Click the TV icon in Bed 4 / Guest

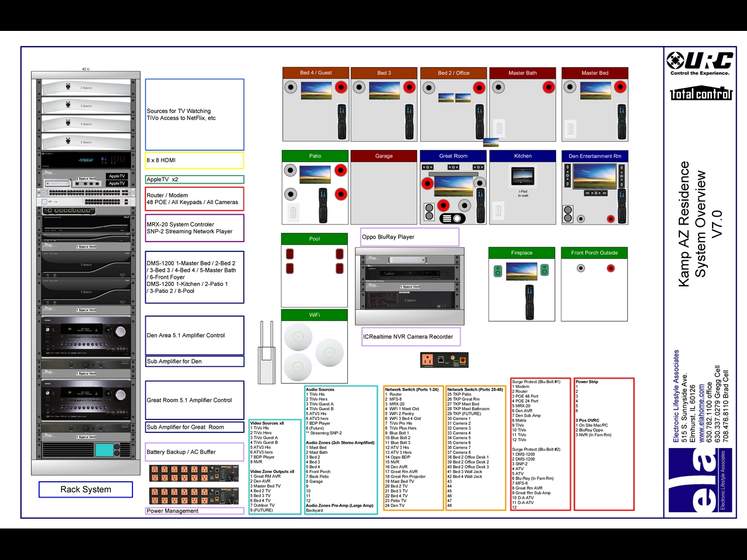[x=316, y=90]
